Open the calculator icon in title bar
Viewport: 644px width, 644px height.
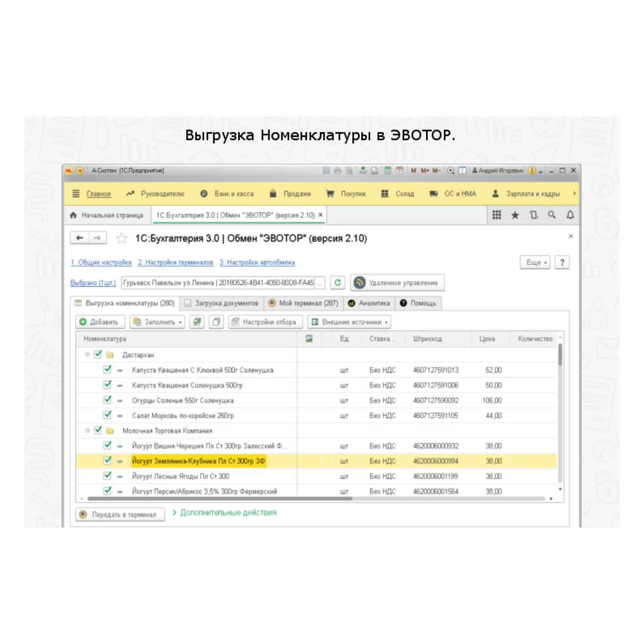[388, 171]
